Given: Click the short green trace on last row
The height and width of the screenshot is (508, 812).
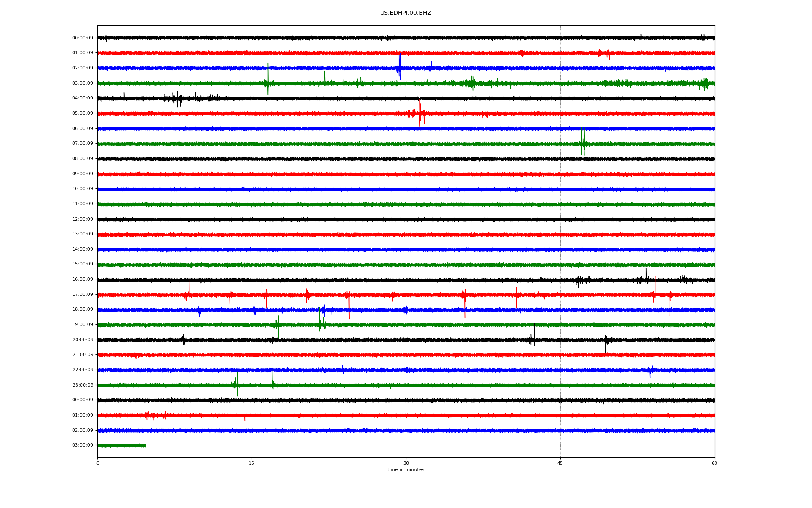Looking at the screenshot, I should (x=122, y=446).
